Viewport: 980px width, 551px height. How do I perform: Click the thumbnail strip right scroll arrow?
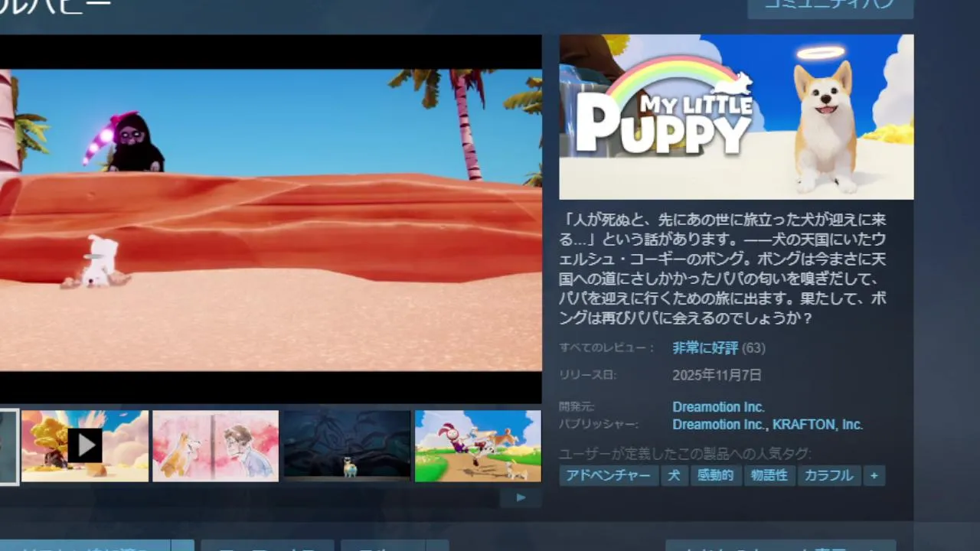(x=521, y=497)
